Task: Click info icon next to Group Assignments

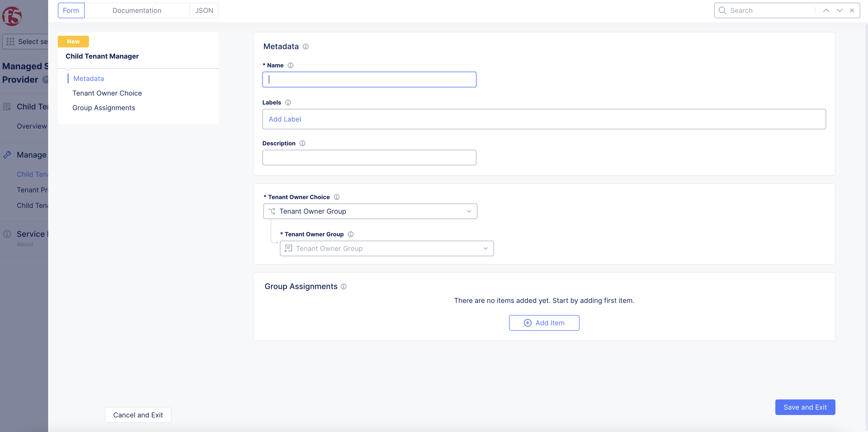Action: [x=343, y=287]
